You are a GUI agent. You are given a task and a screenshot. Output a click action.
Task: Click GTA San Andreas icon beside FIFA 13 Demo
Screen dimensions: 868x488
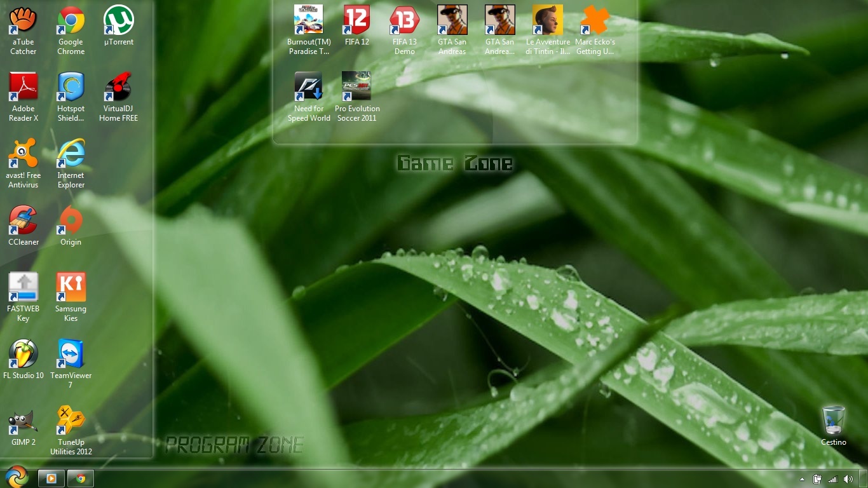[x=452, y=30]
